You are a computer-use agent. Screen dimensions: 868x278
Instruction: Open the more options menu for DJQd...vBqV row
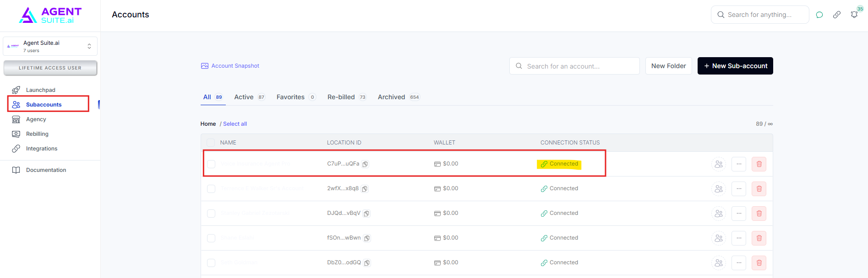(x=739, y=214)
